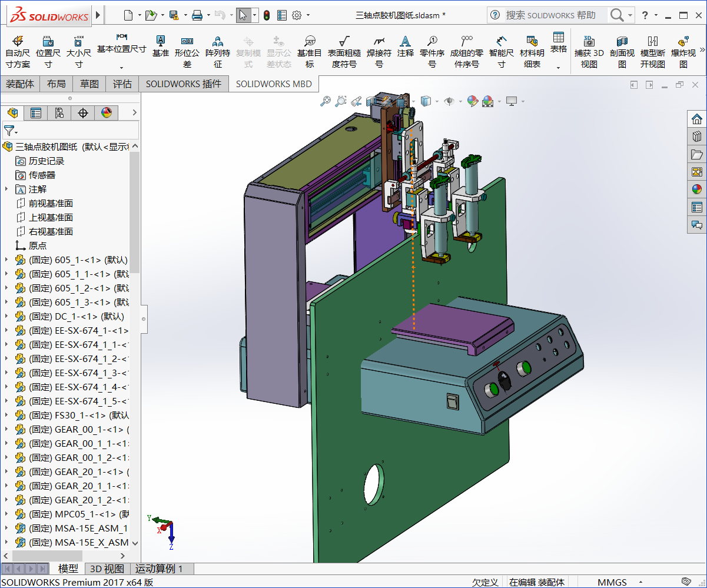Viewport: 707px width, 588px height.
Task: Expand the (固定) FS30_1-<1> component
Action: point(6,415)
